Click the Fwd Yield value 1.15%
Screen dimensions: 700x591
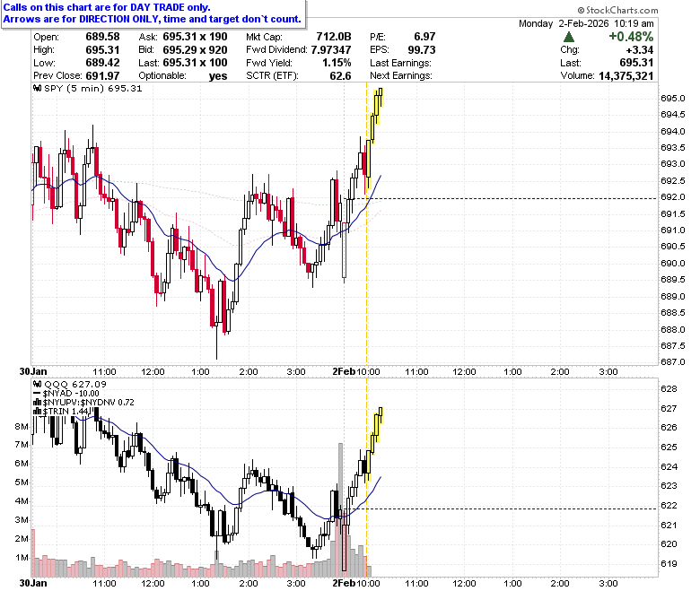[337, 63]
